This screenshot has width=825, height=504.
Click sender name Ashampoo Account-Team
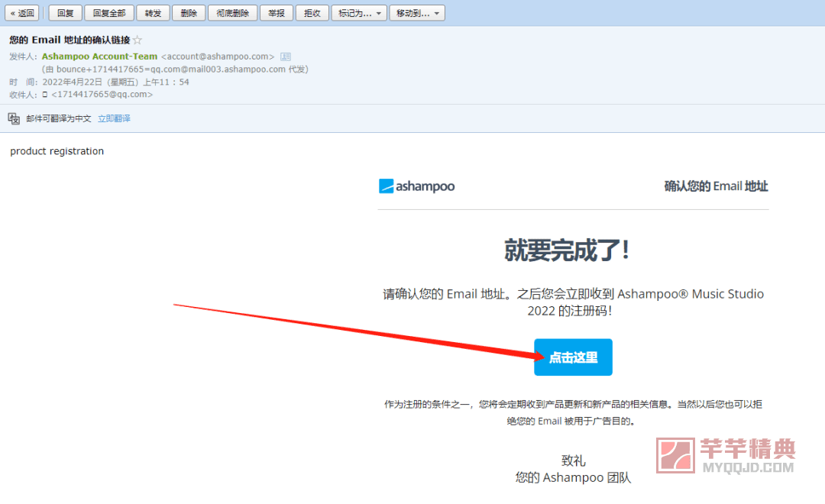click(x=99, y=57)
